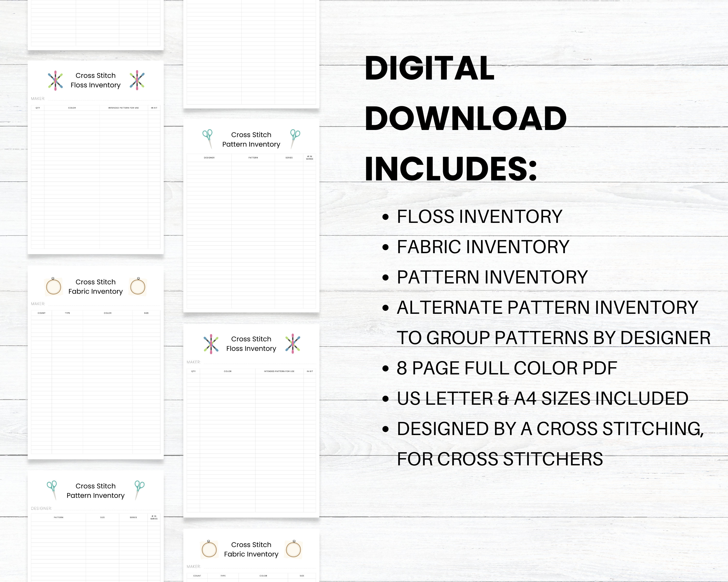Click the floss icon on the Floss Inventory page
The height and width of the screenshot is (582, 728).
pyautogui.click(x=55, y=80)
